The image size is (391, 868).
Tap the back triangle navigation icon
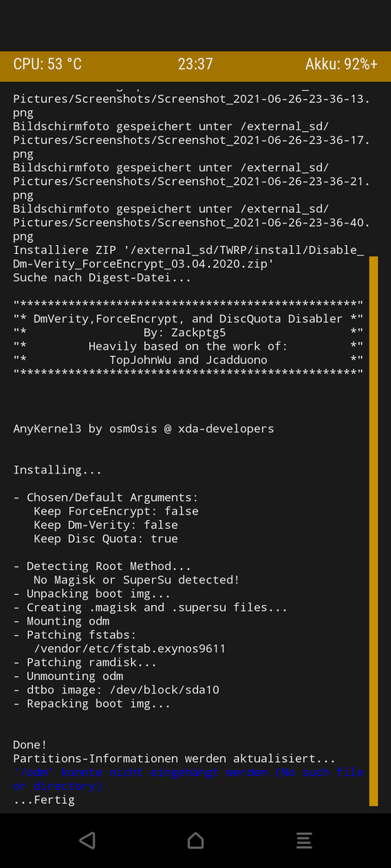[87, 841]
